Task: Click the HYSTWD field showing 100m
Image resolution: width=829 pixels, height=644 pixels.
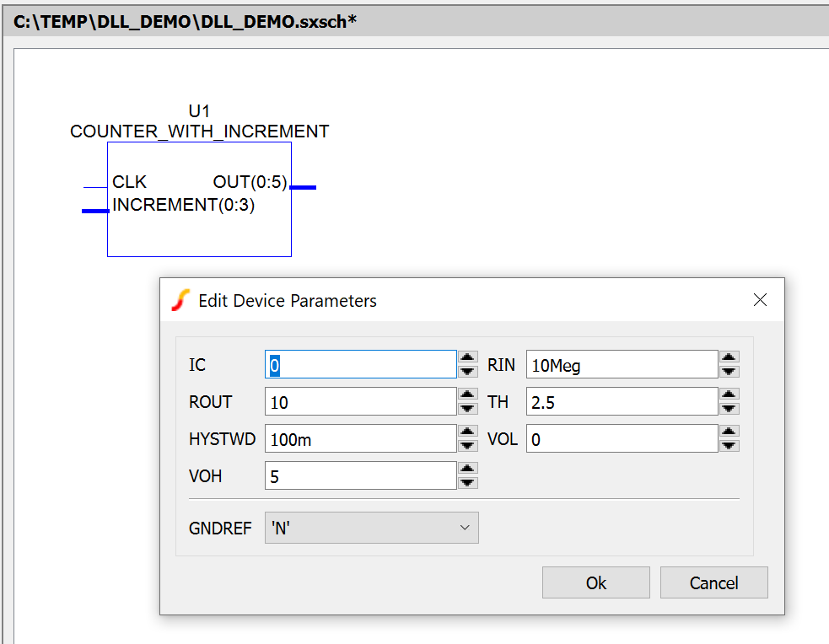Action: pos(360,438)
